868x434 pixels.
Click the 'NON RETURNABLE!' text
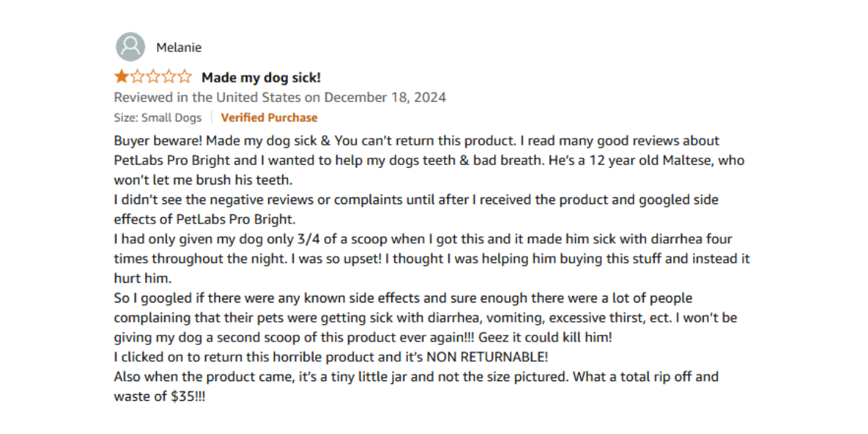click(x=487, y=357)
